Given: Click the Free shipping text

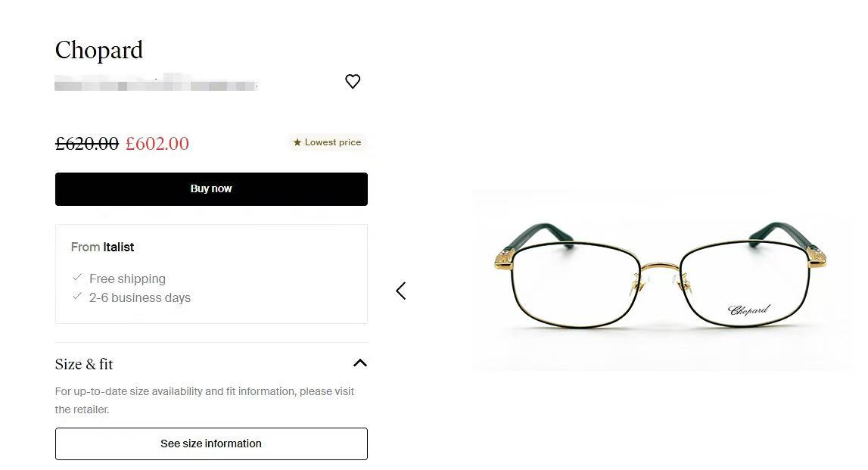Looking at the screenshot, I should pyautogui.click(x=127, y=279).
